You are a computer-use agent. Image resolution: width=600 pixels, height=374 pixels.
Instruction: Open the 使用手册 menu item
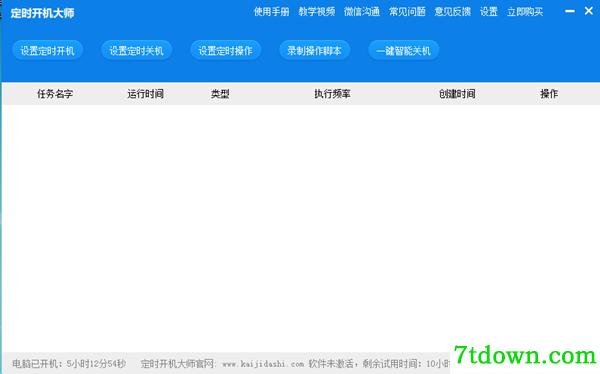coord(271,12)
